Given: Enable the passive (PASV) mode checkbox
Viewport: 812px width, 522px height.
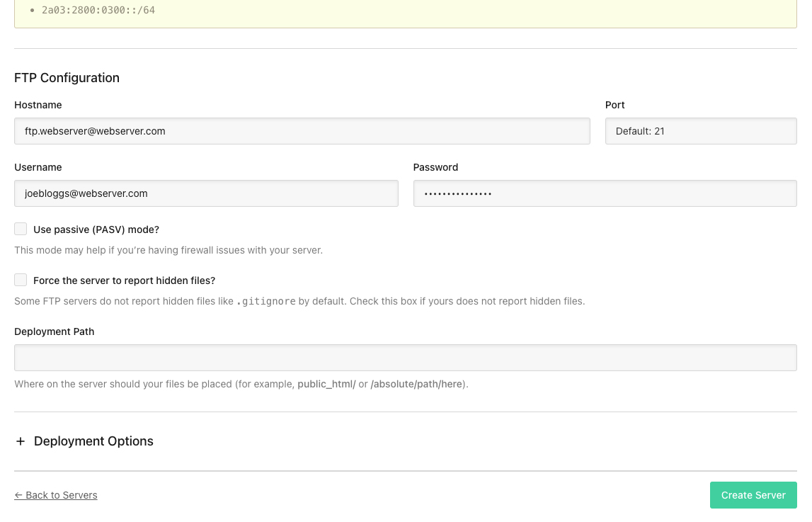Looking at the screenshot, I should pos(21,229).
